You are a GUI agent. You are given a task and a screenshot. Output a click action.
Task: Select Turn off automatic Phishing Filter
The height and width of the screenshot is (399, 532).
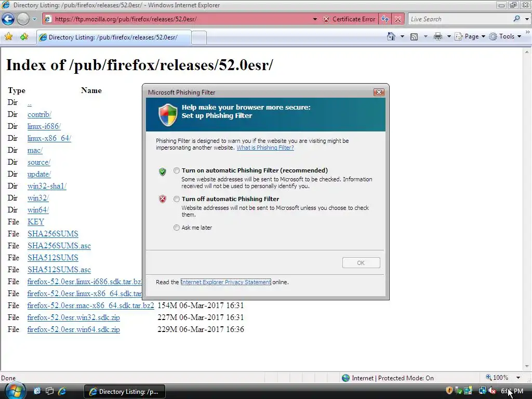177,199
